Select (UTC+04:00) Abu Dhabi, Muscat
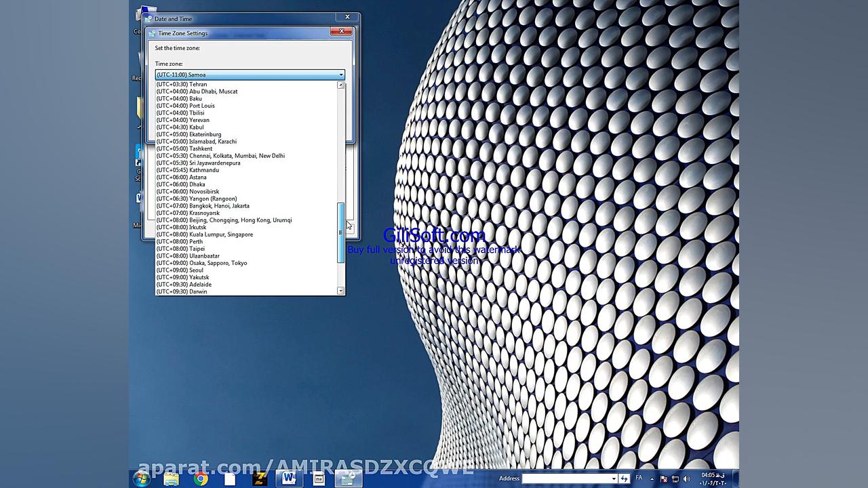This screenshot has width=868, height=488. 246,91
